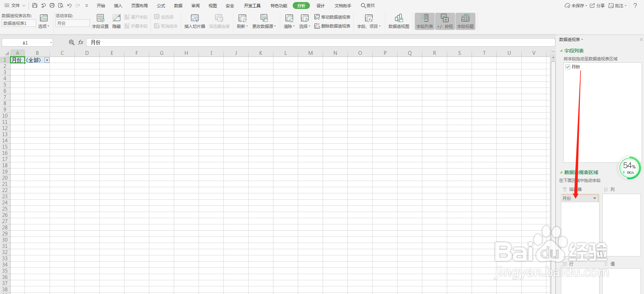Click the 活动字段 active field input box
The height and width of the screenshot is (294, 644).
point(73,23)
